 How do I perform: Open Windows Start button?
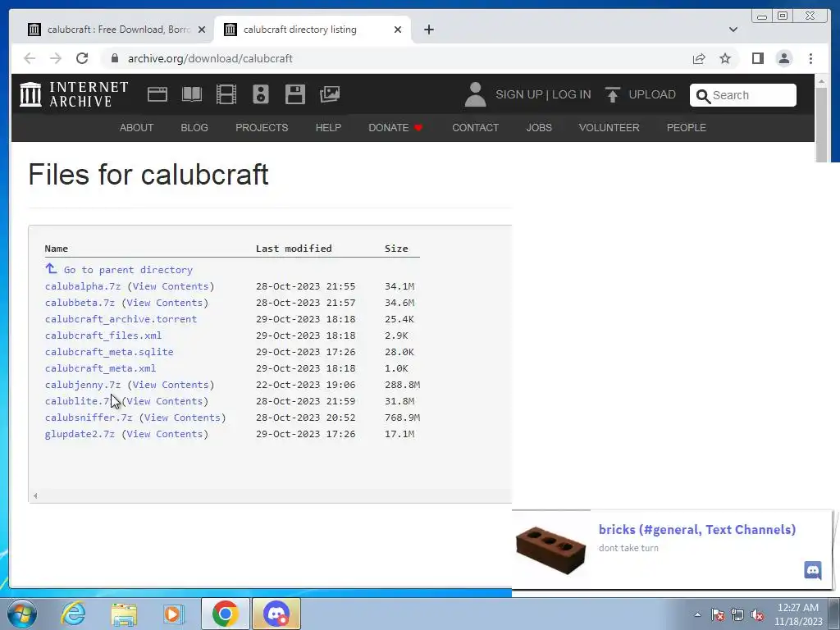click(22, 614)
